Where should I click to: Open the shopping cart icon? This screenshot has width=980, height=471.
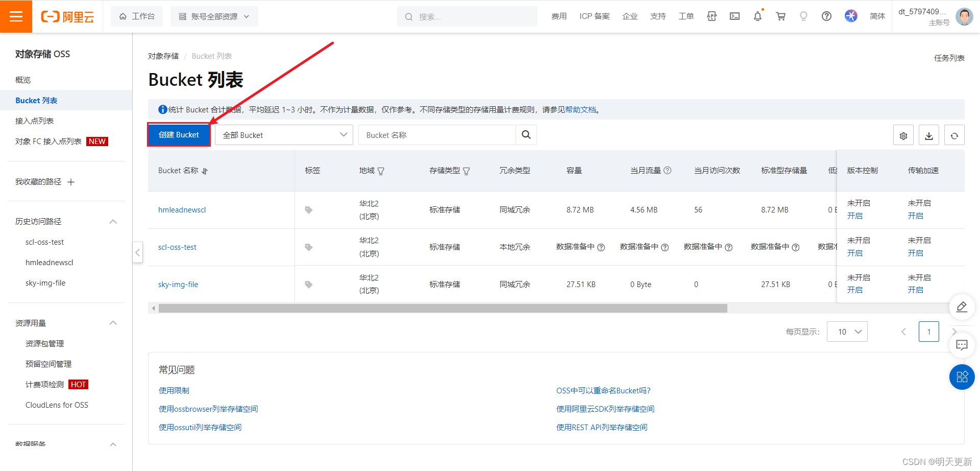coord(780,16)
